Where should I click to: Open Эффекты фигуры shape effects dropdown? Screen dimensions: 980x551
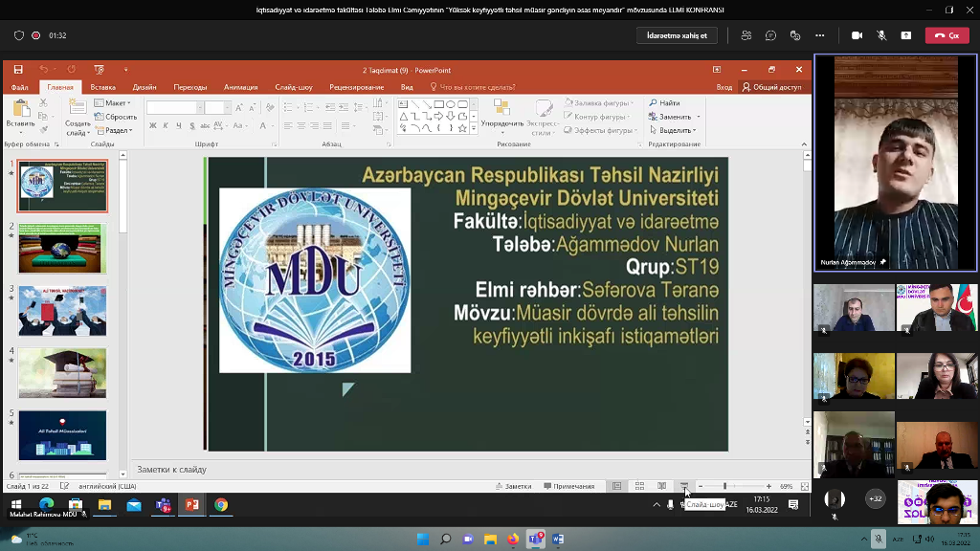coord(601,130)
